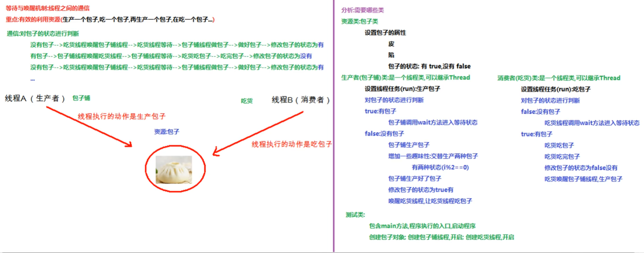644x253 pixels.
Task: Click the text '包子的状态: 有 true,没有 false'
Action: pyautogui.click(x=429, y=66)
